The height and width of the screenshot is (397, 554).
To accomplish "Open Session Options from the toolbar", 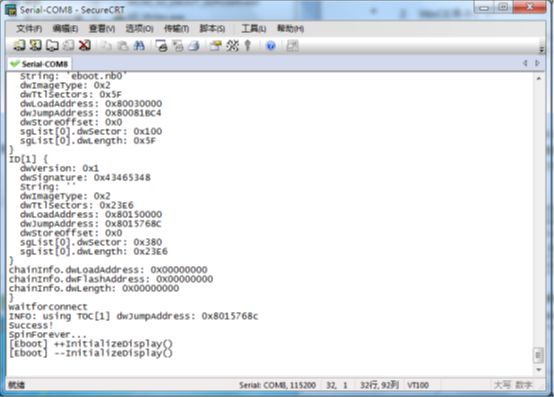I will tap(215, 46).
